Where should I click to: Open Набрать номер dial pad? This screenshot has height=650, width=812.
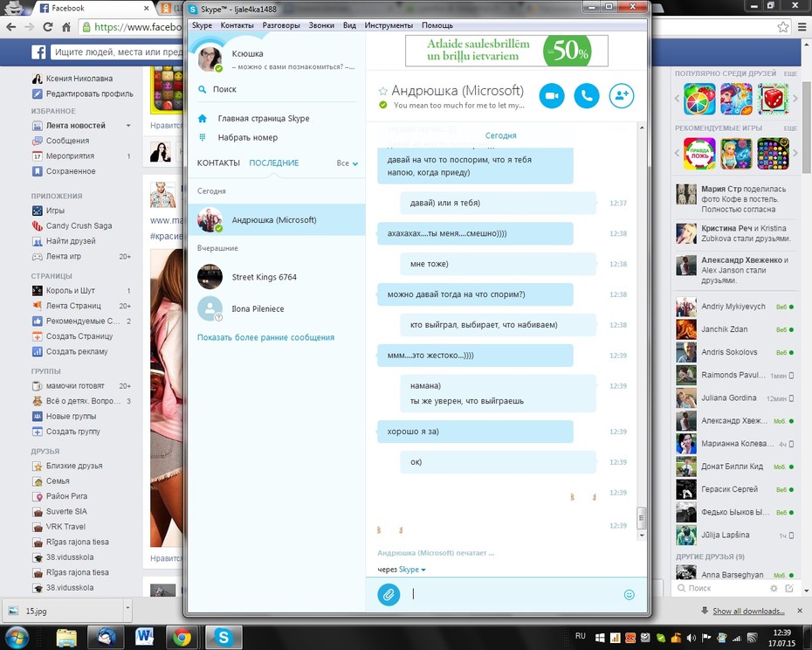(248, 137)
